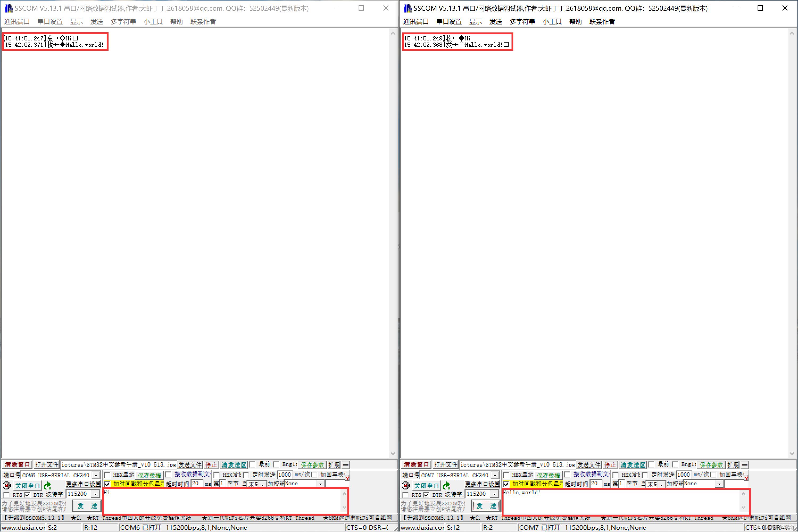Screen dimensions: 798x532
Task: Open the 多字符串 menu in the right window
Action: tap(522, 22)
